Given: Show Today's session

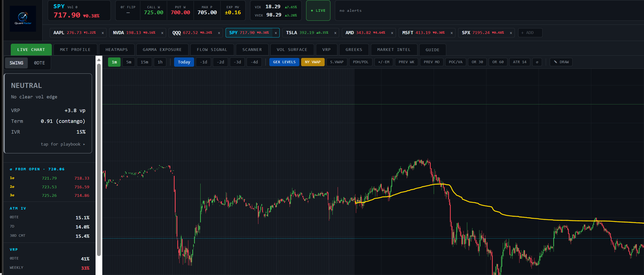Looking at the screenshot, I should pyautogui.click(x=184, y=62).
